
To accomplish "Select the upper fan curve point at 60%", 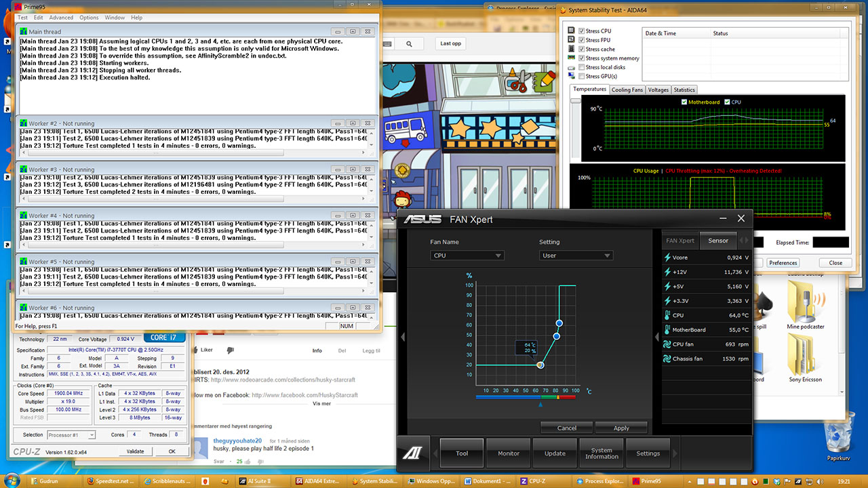I will pos(559,323).
